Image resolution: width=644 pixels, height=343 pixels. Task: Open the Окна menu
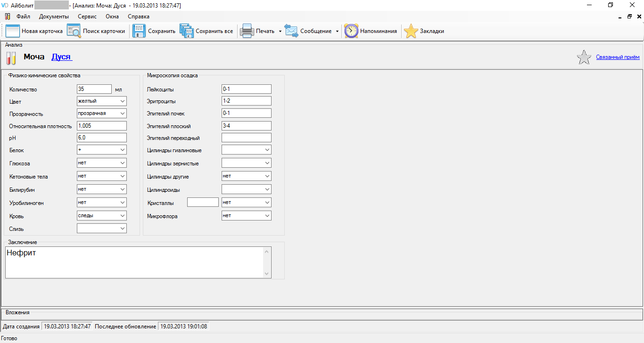[x=112, y=16]
